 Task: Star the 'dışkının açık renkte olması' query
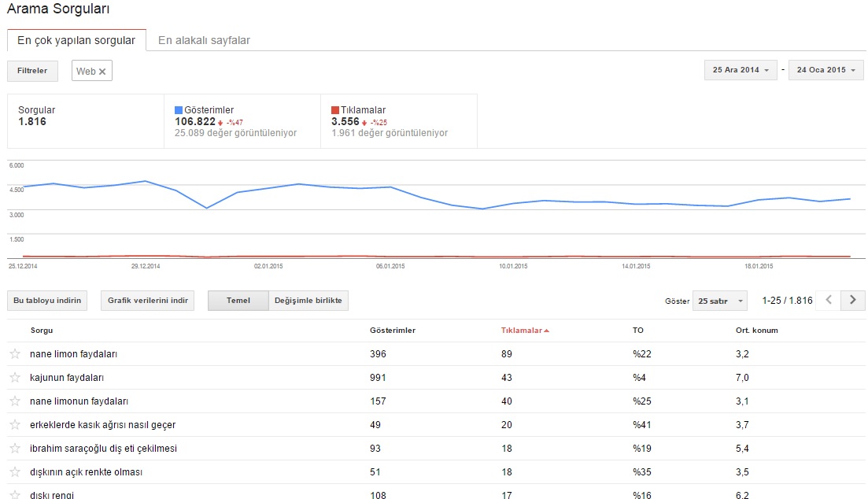[x=15, y=472]
